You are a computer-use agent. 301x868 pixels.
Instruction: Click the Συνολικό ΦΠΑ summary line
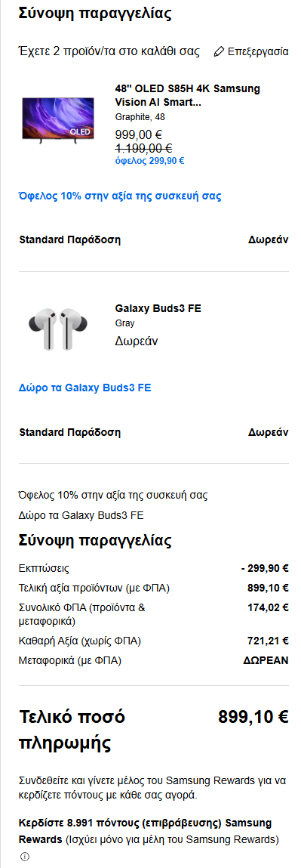point(154,614)
